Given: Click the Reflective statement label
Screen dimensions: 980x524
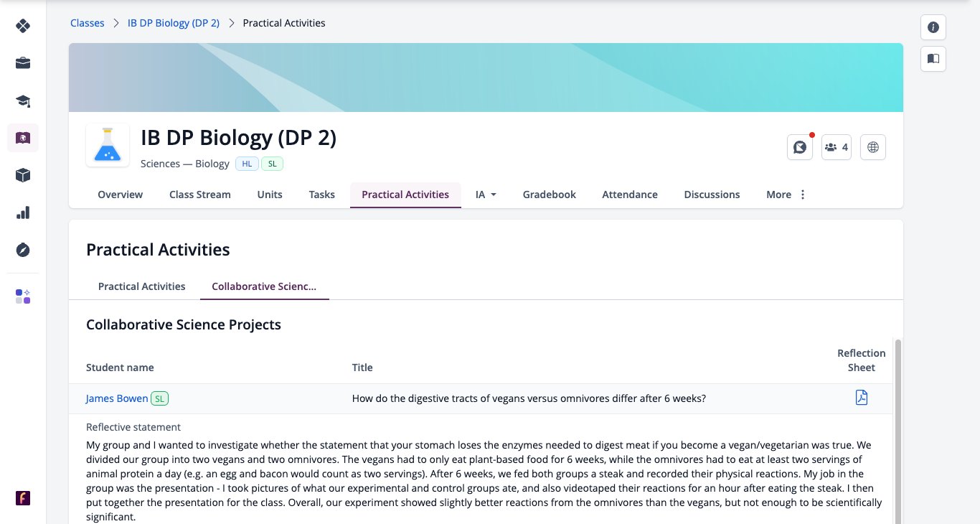Looking at the screenshot, I should (x=133, y=427).
